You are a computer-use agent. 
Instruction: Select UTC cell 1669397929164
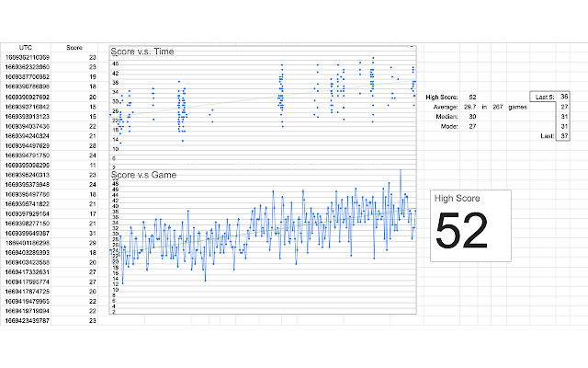[x=26, y=214]
